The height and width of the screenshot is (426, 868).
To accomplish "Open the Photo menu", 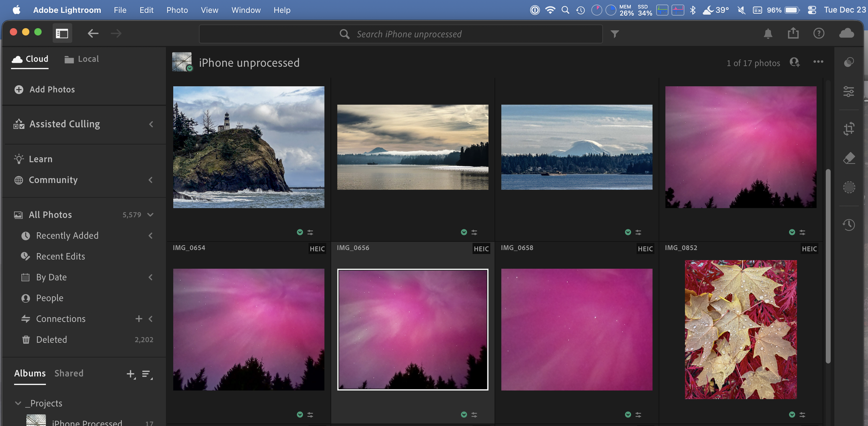I will tap(177, 10).
